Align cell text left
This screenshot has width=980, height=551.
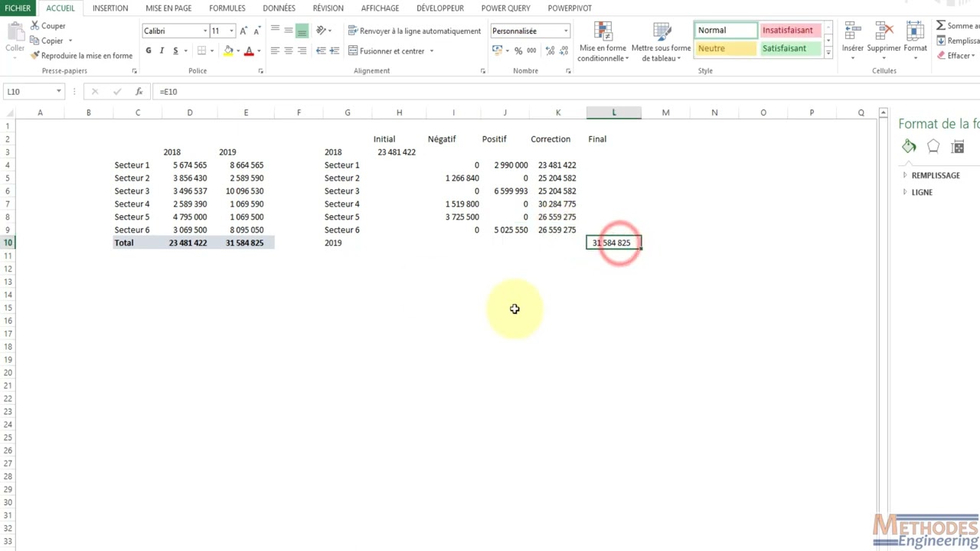275,51
